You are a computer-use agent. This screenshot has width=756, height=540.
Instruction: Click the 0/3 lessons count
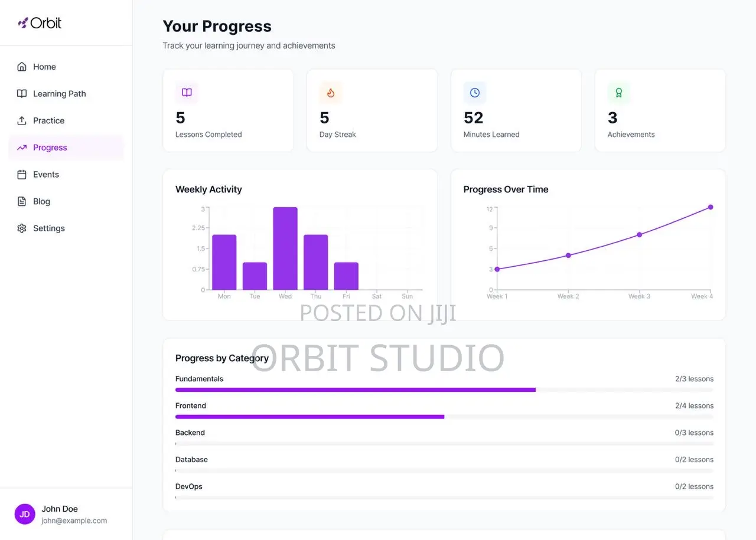[695, 433]
